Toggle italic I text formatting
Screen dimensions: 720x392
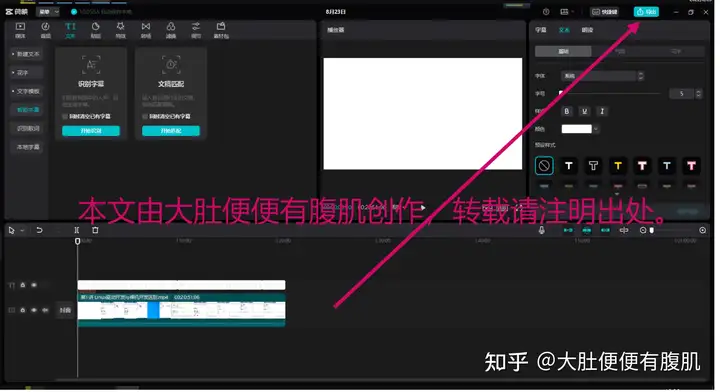tap(602, 111)
